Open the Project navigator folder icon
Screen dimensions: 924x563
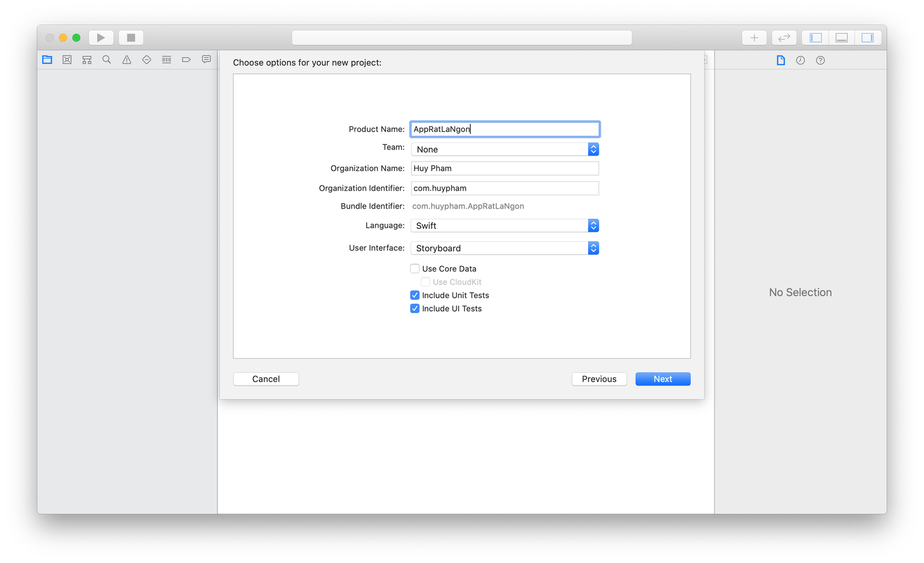47,60
